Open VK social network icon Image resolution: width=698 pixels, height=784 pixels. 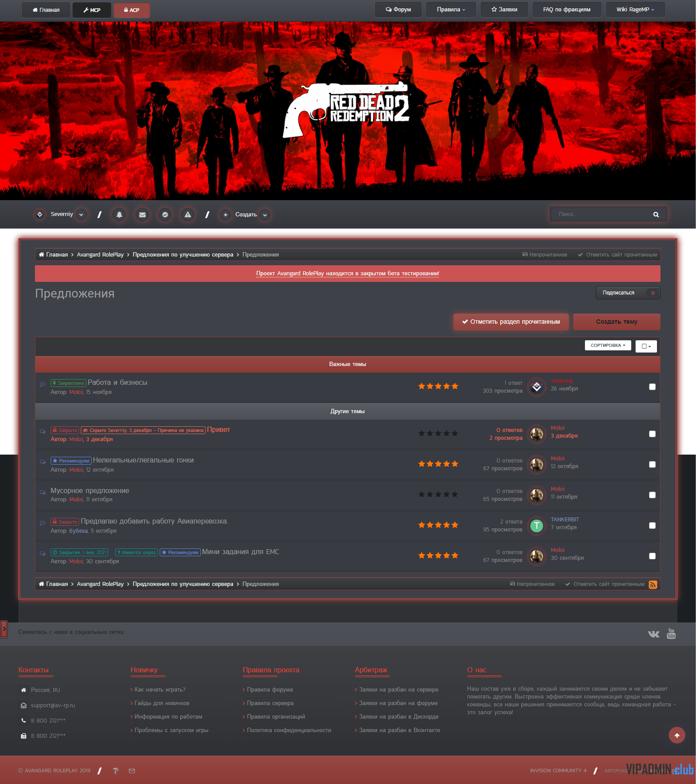[x=653, y=634]
